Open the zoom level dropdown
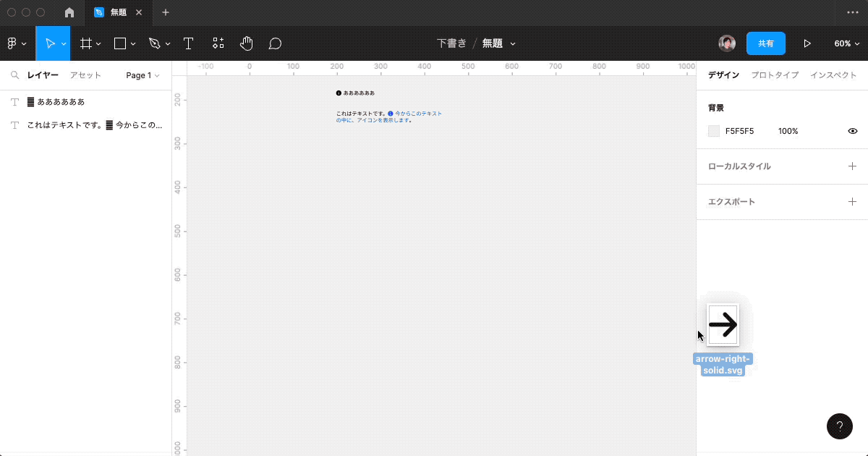 point(846,43)
